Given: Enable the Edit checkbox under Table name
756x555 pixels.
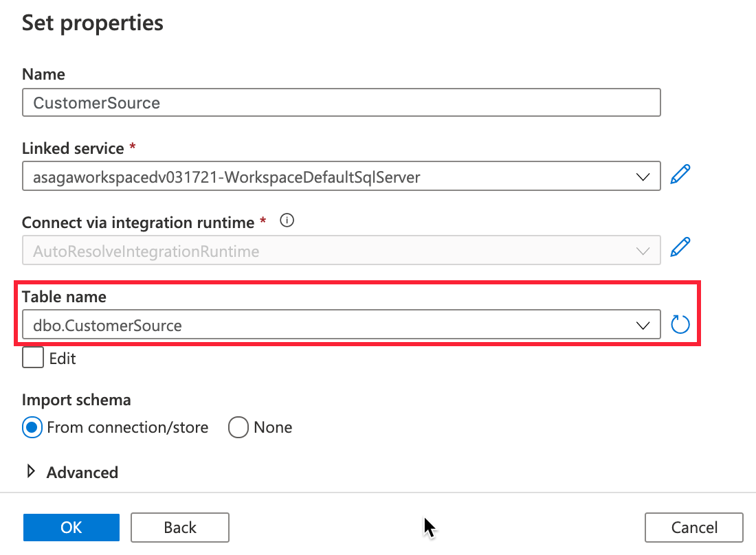Looking at the screenshot, I should pyautogui.click(x=33, y=358).
